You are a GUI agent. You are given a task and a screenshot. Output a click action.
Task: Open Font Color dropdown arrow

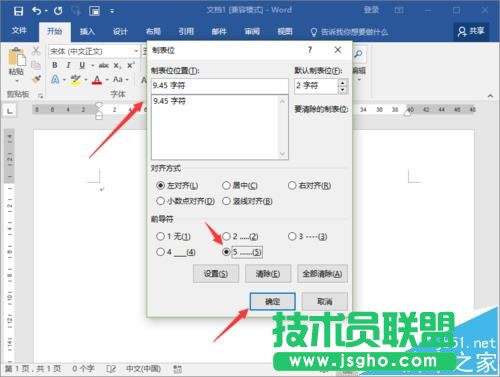pyautogui.click(x=107, y=80)
